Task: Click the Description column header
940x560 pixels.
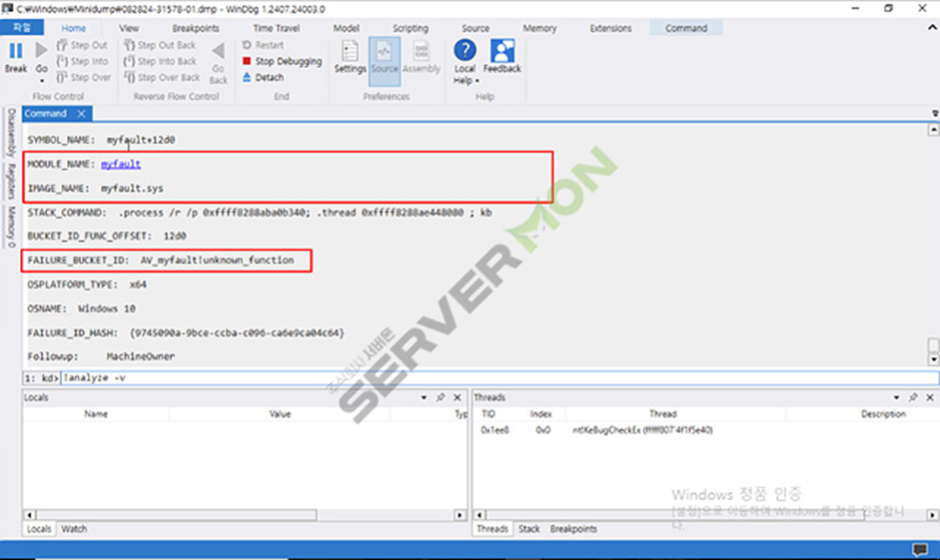Action: pos(883,414)
